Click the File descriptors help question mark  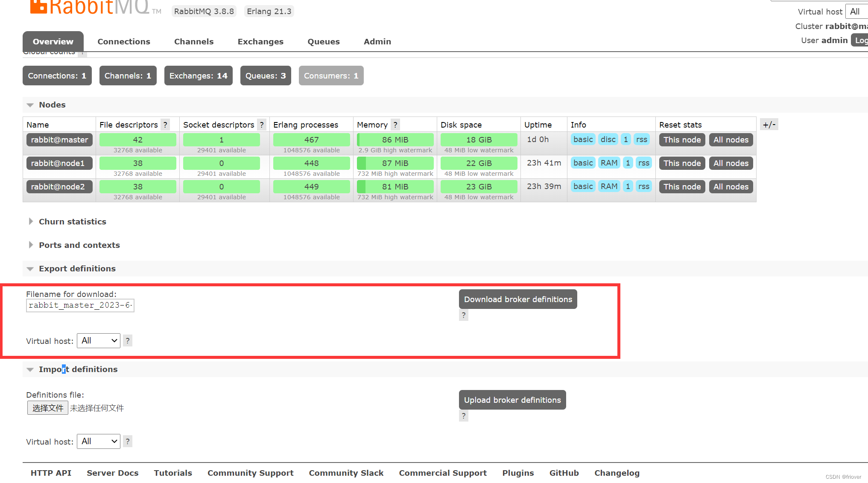(x=165, y=125)
